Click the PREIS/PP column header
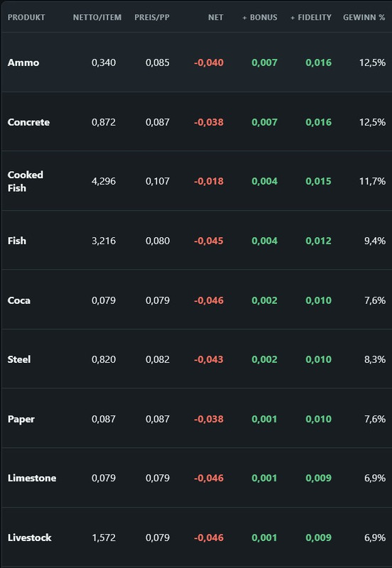Screen dimensions: 392x568 (x=152, y=17)
